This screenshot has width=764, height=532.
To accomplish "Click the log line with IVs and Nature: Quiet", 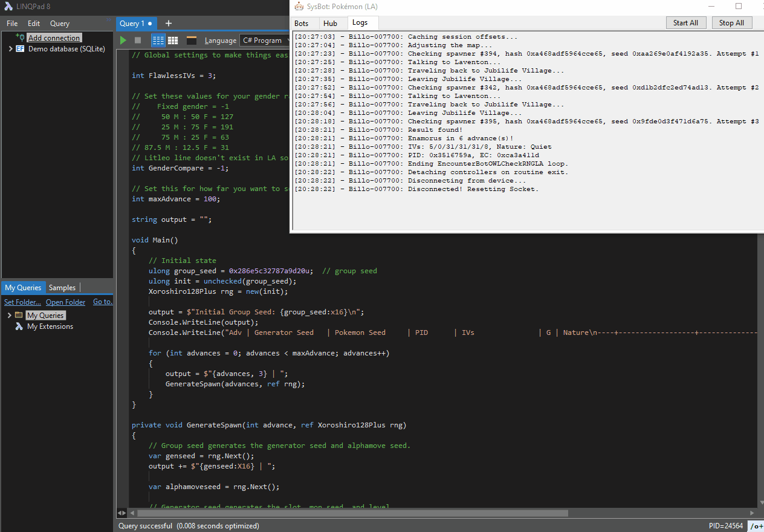I will coord(423,146).
